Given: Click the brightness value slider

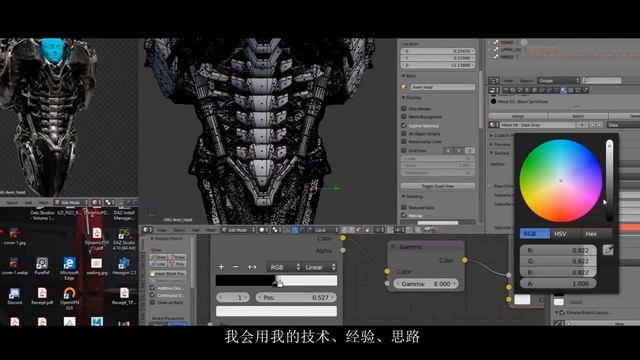Looking at the screenshot, I should 609,180.
